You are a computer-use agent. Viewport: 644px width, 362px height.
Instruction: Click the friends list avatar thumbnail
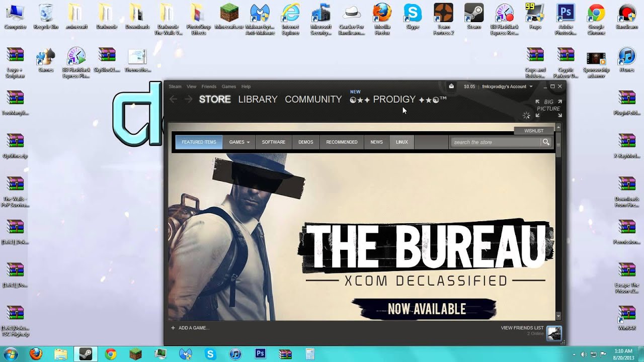click(x=554, y=332)
